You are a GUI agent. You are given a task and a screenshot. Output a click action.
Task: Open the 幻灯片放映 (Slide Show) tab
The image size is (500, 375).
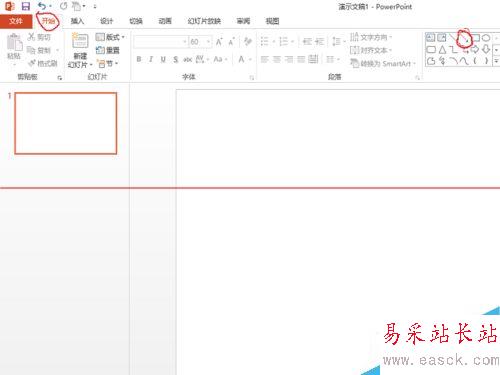point(204,21)
